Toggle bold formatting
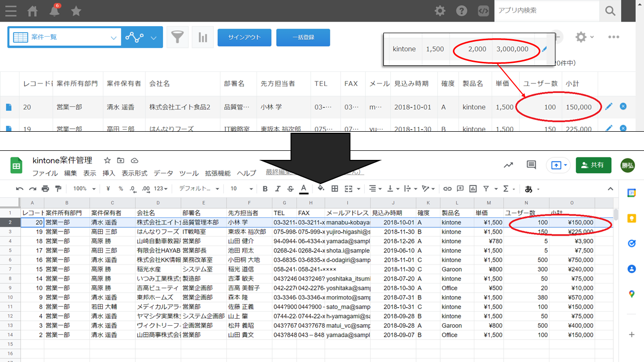This screenshot has height=362, width=644. 265,189
